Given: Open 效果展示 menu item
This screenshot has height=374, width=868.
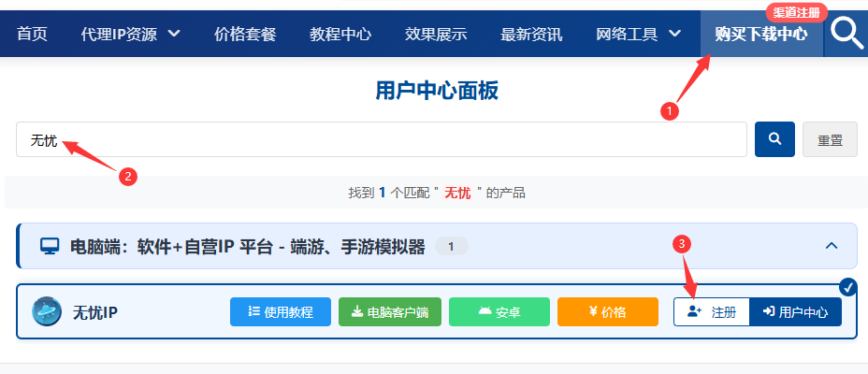Looking at the screenshot, I should pos(436,35).
